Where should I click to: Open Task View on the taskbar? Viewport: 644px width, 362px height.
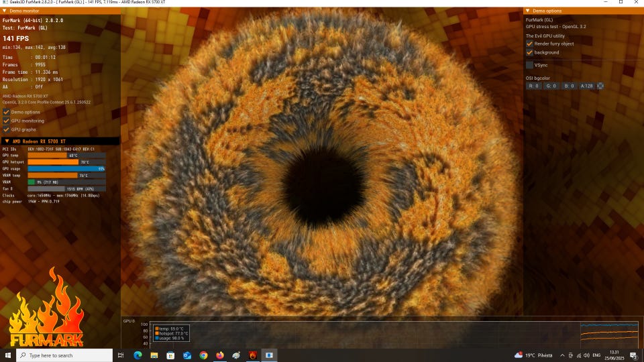tap(121, 355)
